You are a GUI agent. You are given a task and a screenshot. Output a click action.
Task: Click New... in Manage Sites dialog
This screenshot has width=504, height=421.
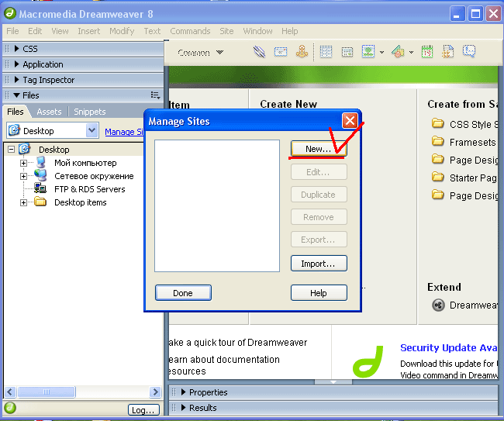pos(319,149)
